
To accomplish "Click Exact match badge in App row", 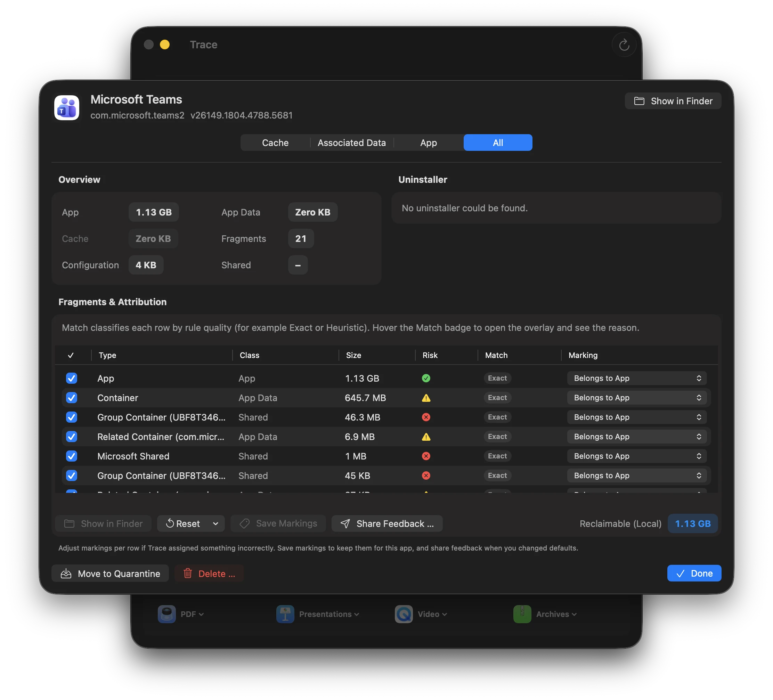I will pyautogui.click(x=497, y=379).
